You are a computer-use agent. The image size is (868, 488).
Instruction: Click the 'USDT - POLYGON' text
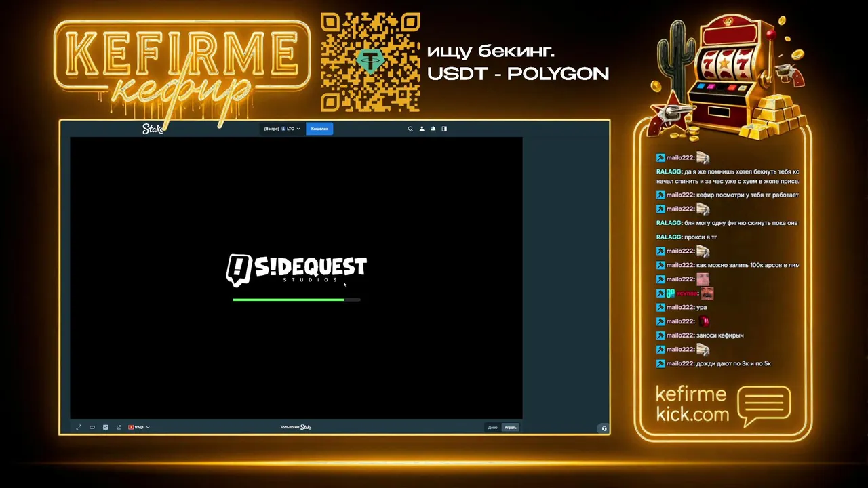point(518,74)
